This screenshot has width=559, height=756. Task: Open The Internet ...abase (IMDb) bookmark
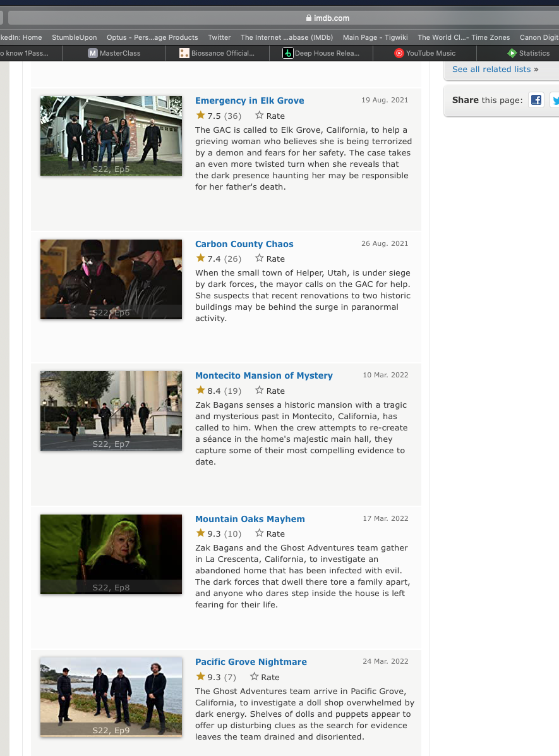(x=287, y=37)
